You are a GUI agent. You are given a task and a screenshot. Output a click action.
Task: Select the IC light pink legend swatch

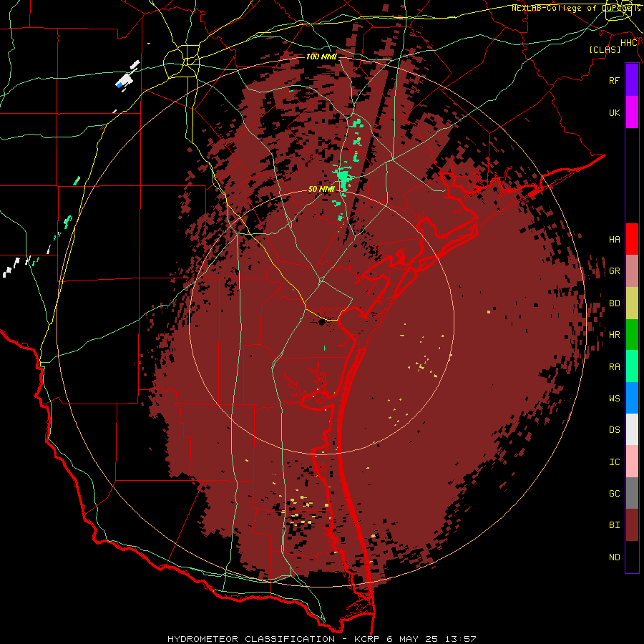point(632,462)
